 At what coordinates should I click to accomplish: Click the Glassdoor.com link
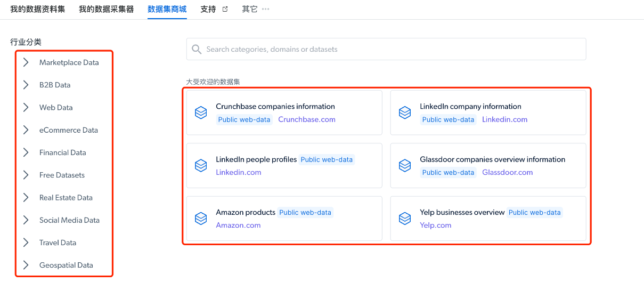[508, 172]
